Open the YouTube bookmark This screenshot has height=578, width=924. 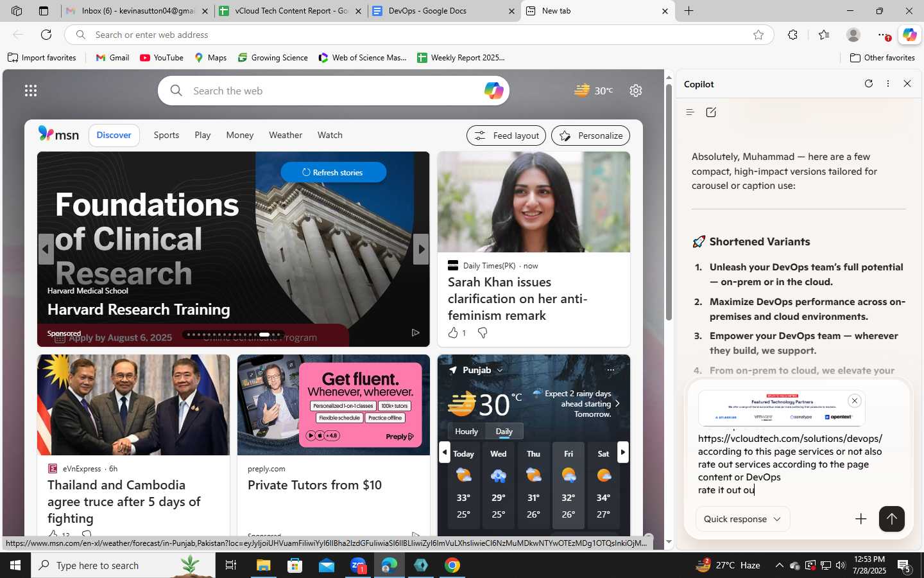point(162,58)
